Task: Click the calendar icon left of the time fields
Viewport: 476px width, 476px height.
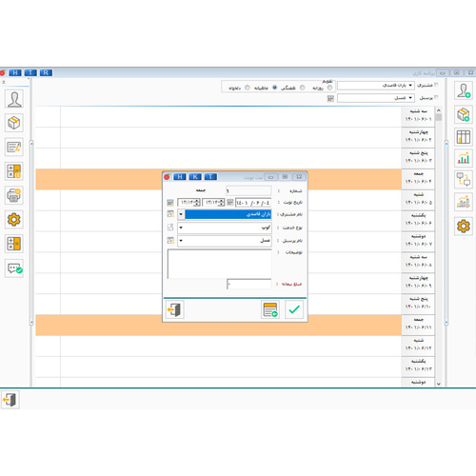Action: (170, 202)
